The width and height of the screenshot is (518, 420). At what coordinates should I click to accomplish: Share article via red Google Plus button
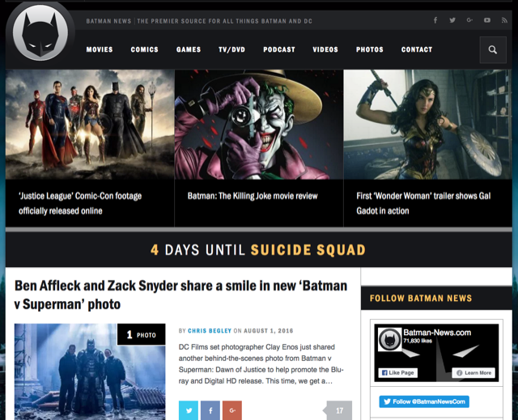click(232, 410)
